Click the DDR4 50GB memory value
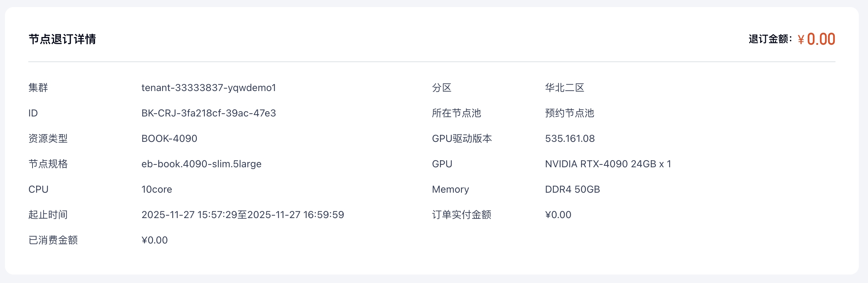This screenshot has width=868, height=283. [573, 189]
